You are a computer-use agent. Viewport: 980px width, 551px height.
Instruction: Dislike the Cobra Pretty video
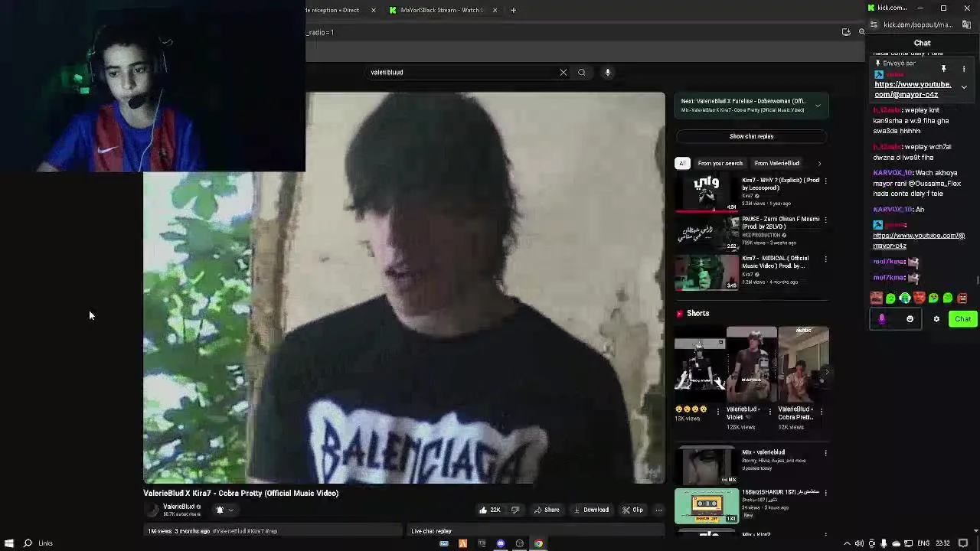[x=514, y=510]
